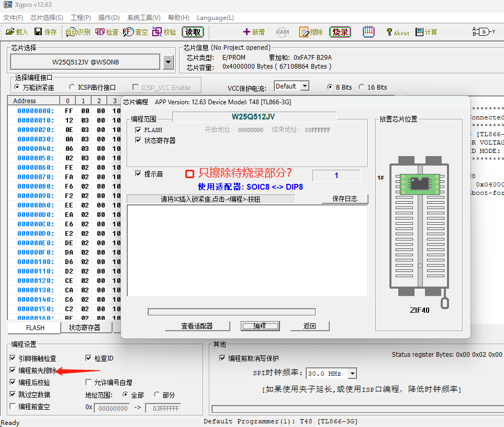Click the 保存日志 button
Screen dimensions: 504x427
point(345,199)
